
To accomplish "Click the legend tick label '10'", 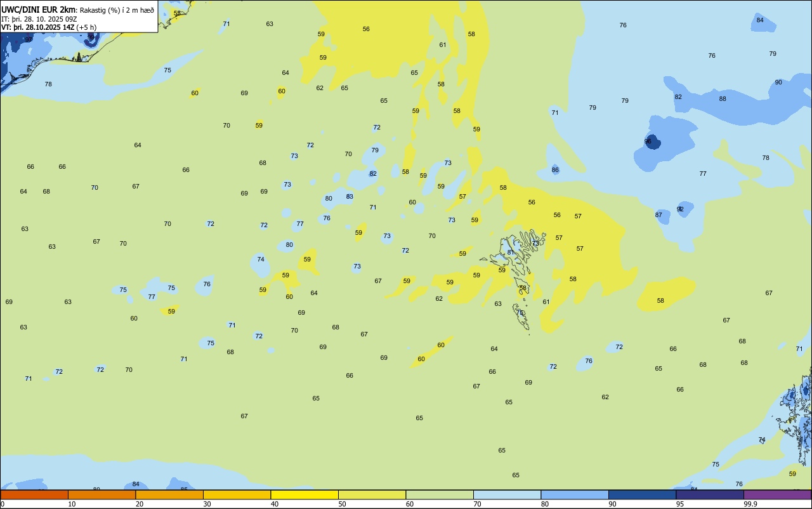I will click(x=72, y=504).
